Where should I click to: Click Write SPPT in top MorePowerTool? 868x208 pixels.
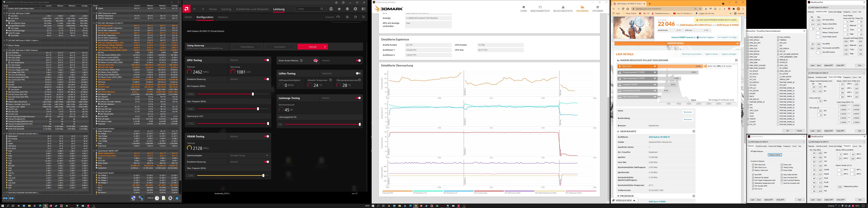point(840,65)
